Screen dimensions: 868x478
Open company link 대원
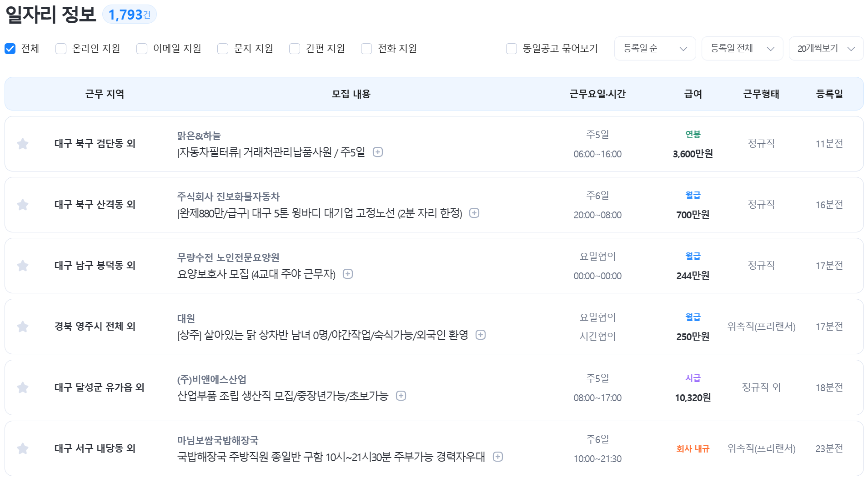[x=186, y=318]
